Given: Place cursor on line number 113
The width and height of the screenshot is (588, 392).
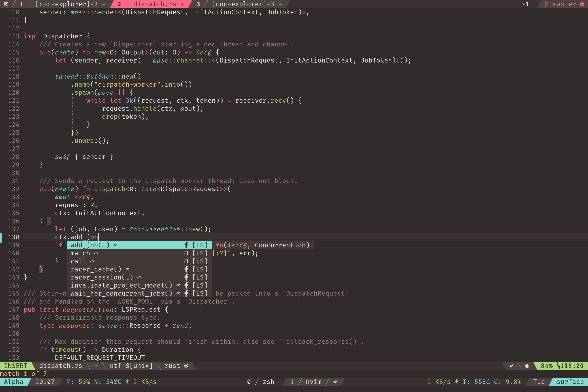Looking at the screenshot, I should click(14, 36).
